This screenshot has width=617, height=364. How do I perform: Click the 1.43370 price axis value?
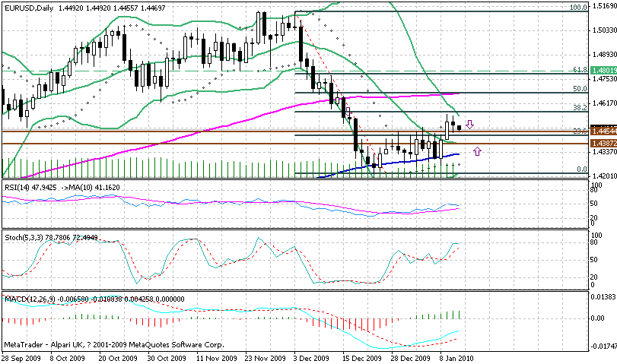pos(604,152)
